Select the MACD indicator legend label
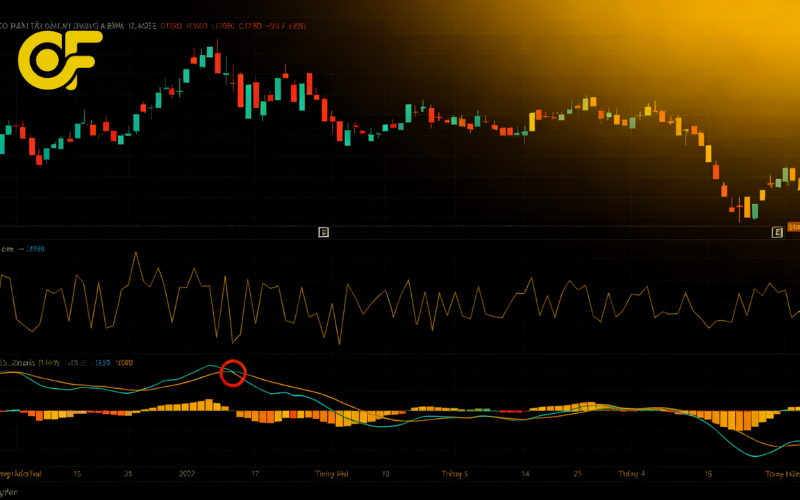The width and height of the screenshot is (800, 500). (30, 361)
